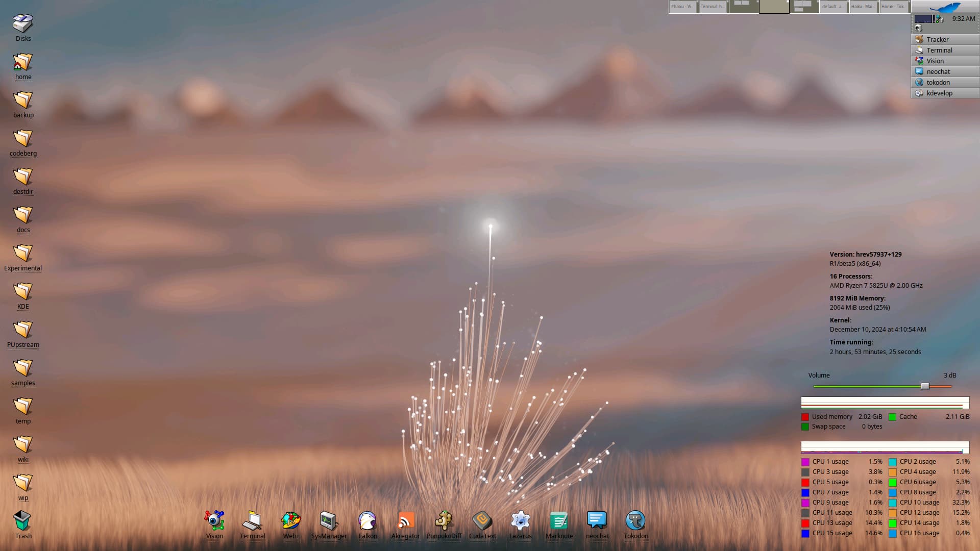Switch to the '#haiku - Vi...' workspace
980x551 pixels.
[x=683, y=7]
